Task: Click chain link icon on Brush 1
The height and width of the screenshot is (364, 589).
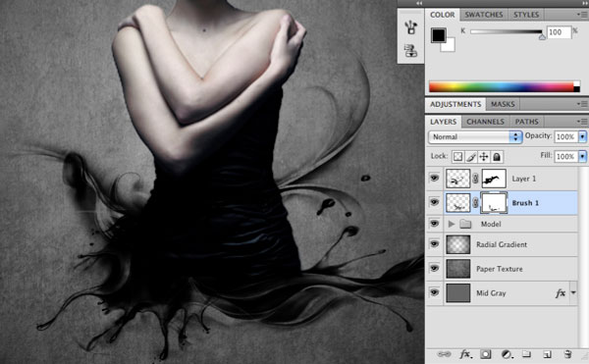Action: pyautogui.click(x=475, y=203)
